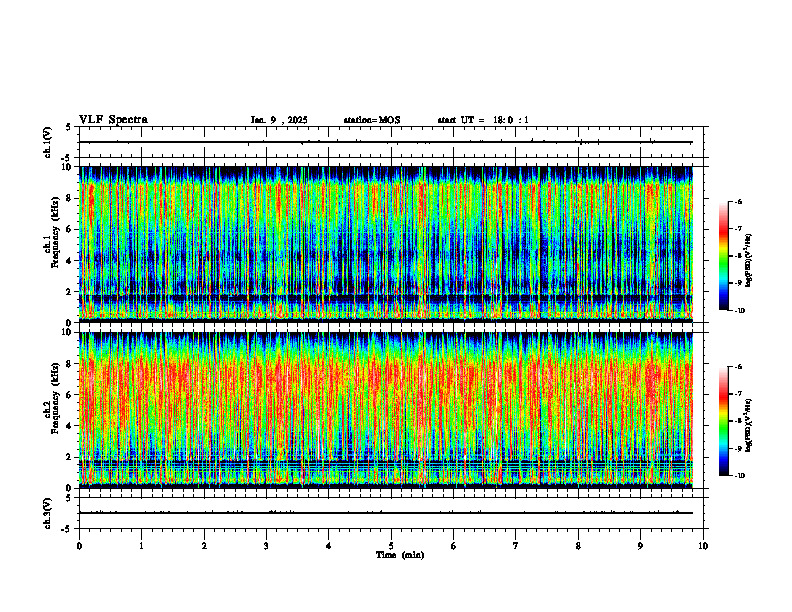This screenshot has width=792, height=612.
Task: Click the "VLF Spectra" plot title
Action: pos(113,120)
